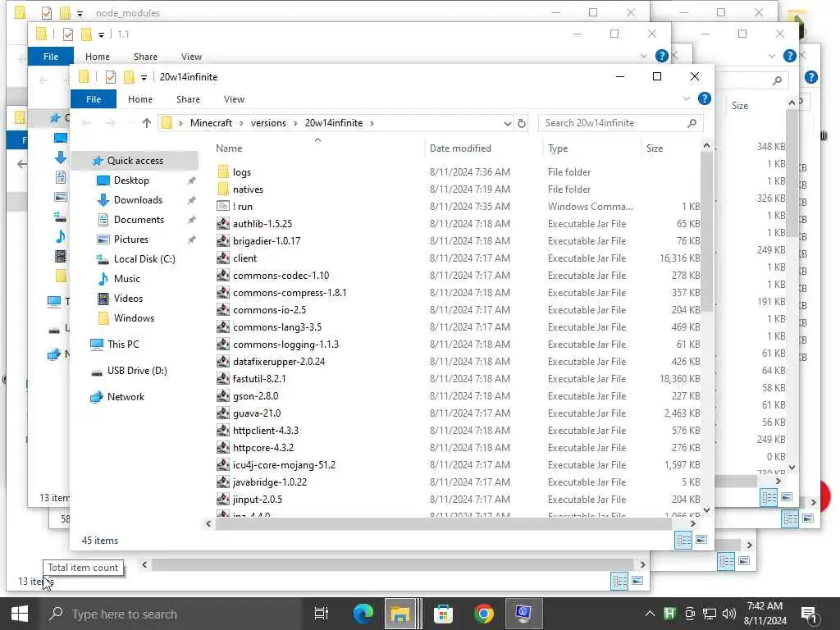Image resolution: width=840 pixels, height=630 pixels.
Task: Open the View tab in the 1.1 window
Action: pyautogui.click(x=191, y=57)
